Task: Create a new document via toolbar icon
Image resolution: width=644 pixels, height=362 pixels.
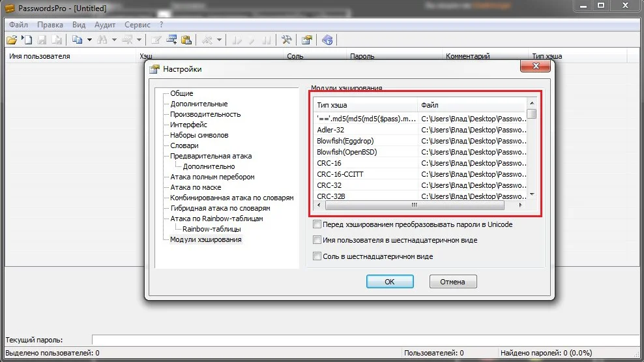Action: [x=27, y=40]
